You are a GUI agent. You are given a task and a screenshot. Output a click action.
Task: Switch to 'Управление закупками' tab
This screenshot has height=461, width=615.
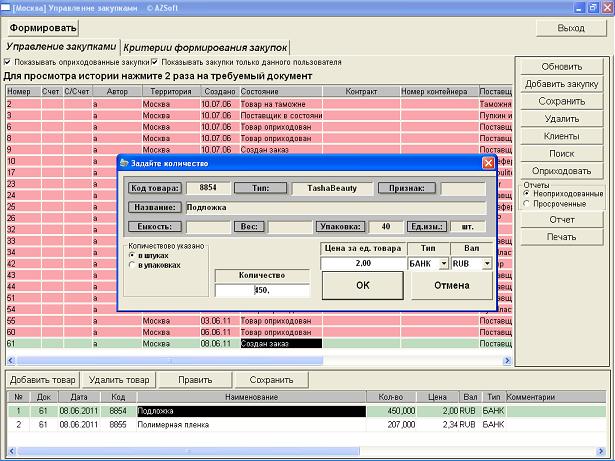[61, 47]
